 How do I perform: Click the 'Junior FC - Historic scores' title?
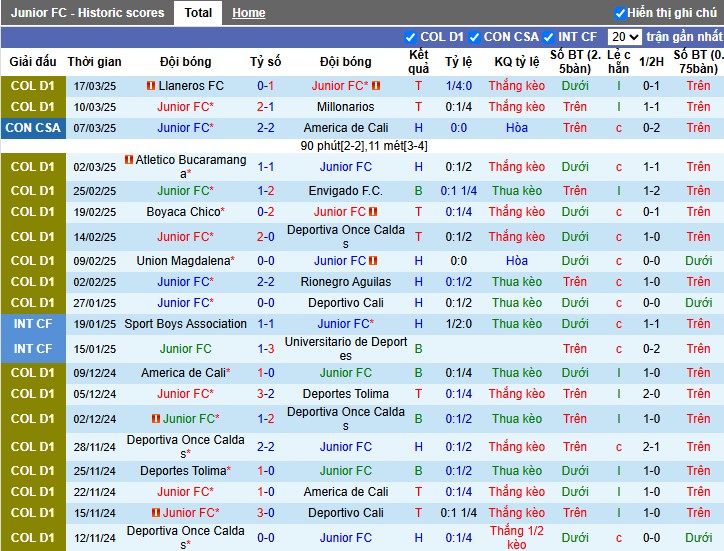pos(87,13)
